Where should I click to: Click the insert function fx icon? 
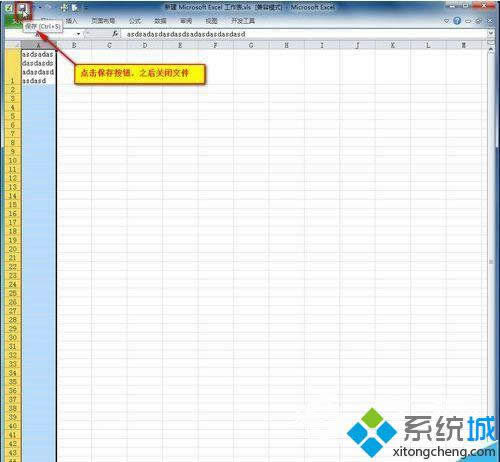[115, 34]
